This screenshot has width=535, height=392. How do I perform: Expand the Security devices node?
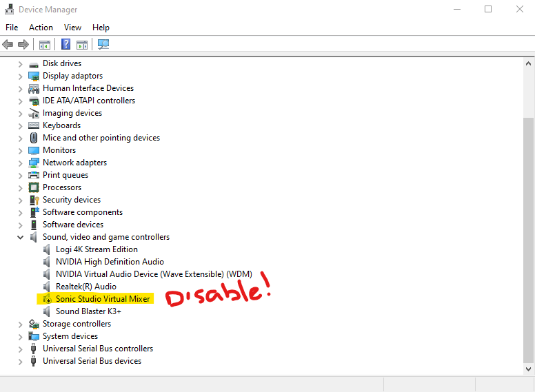(21, 200)
